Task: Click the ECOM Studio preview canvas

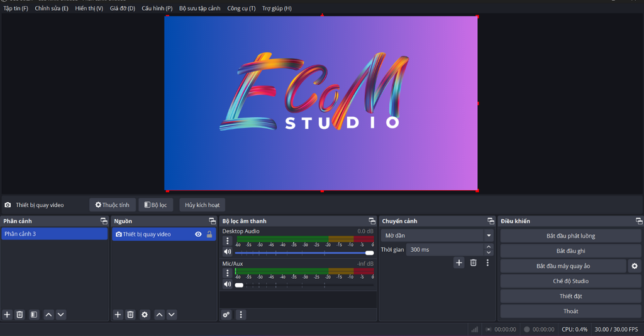Action: pos(321,104)
